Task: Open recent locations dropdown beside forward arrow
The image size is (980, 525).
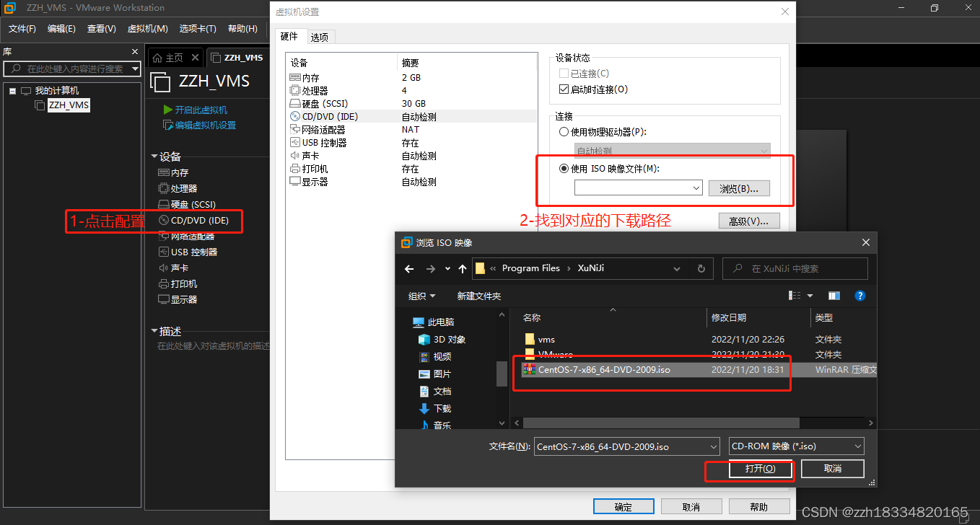Action: coord(447,268)
